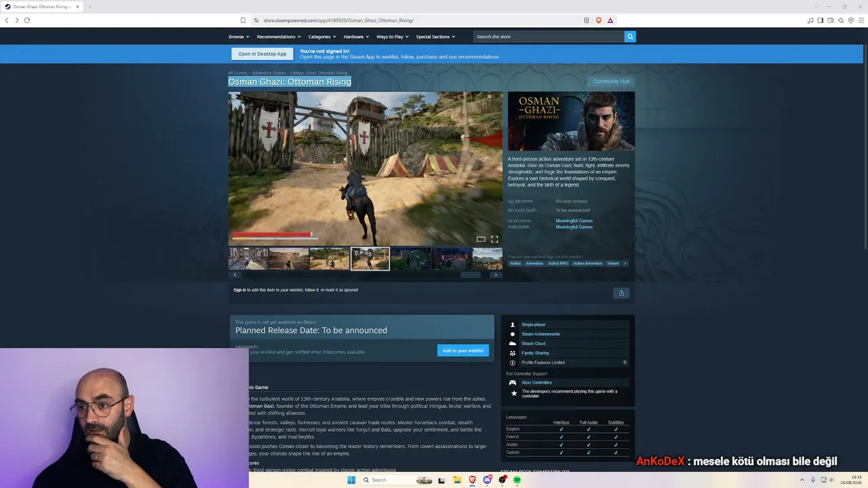Click the browser address bar URL
The height and width of the screenshot is (488, 868).
tap(338, 20)
